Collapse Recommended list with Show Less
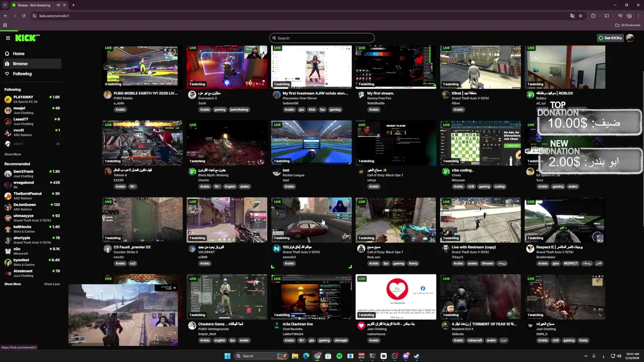The height and width of the screenshot is (362, 644). coord(52,284)
